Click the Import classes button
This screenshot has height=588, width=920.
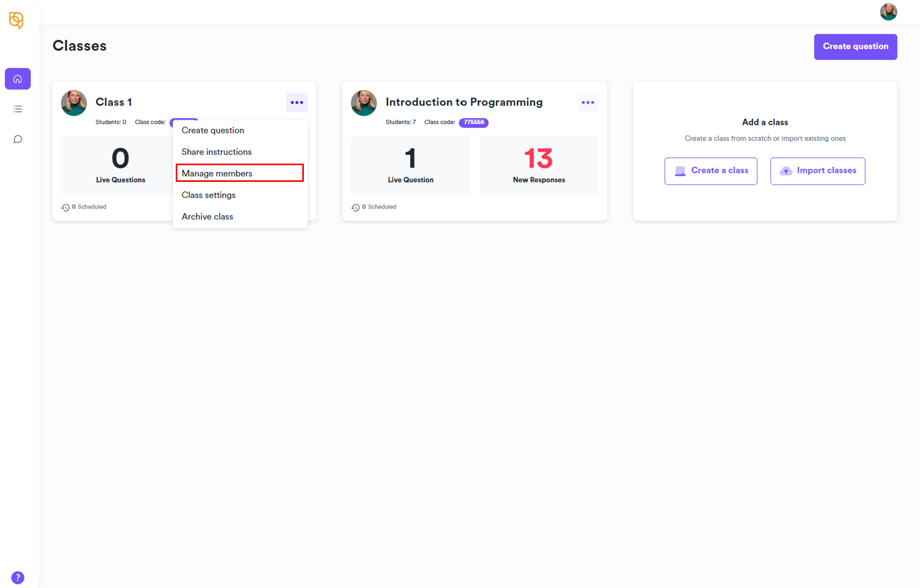[x=817, y=171]
